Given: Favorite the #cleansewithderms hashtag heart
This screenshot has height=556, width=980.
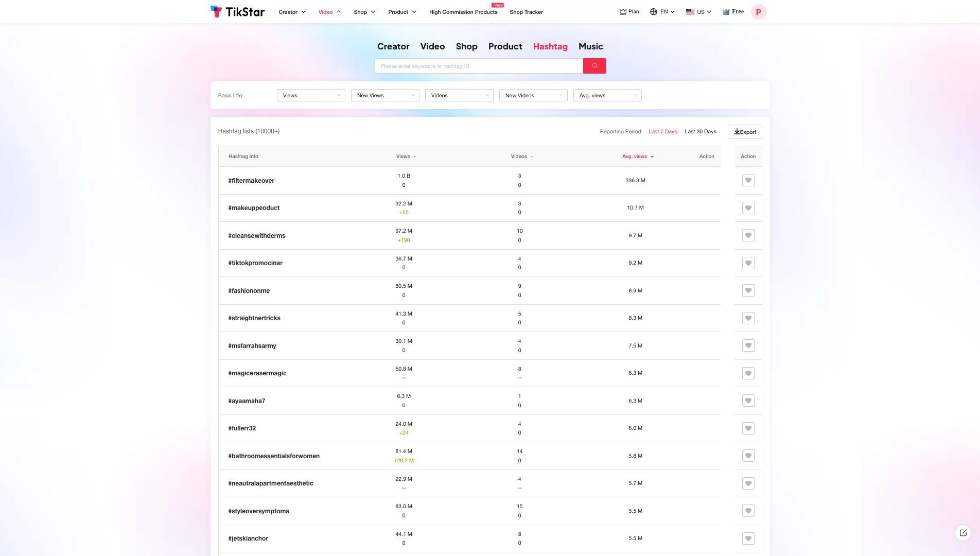Looking at the screenshot, I should [748, 235].
